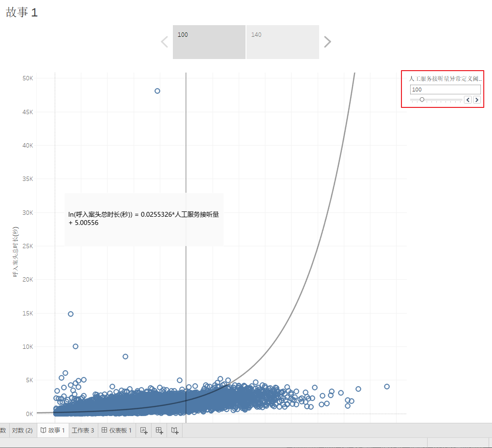Click the parameter title 人工服务接听量异常定义阈
The height and width of the screenshot is (448, 492).
[445, 79]
